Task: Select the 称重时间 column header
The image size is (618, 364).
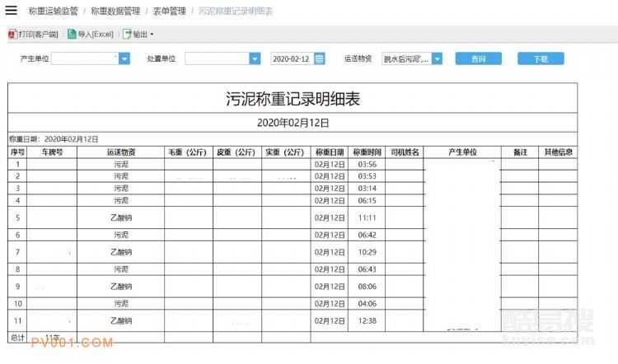Action: 368,152
